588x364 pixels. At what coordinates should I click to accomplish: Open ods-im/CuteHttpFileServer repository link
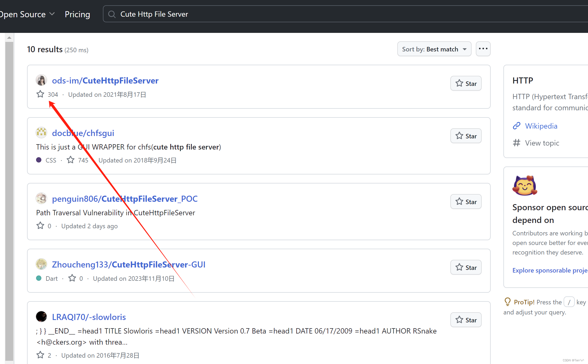105,80
